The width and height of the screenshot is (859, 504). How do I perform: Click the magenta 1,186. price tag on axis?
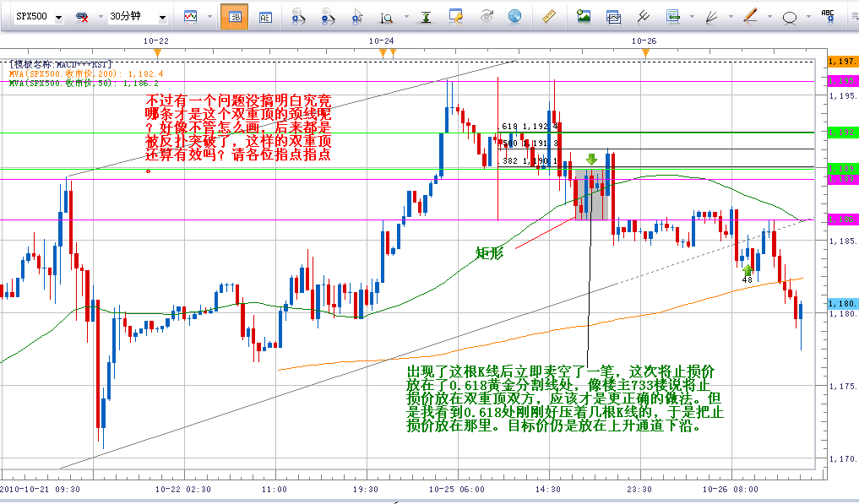point(842,219)
